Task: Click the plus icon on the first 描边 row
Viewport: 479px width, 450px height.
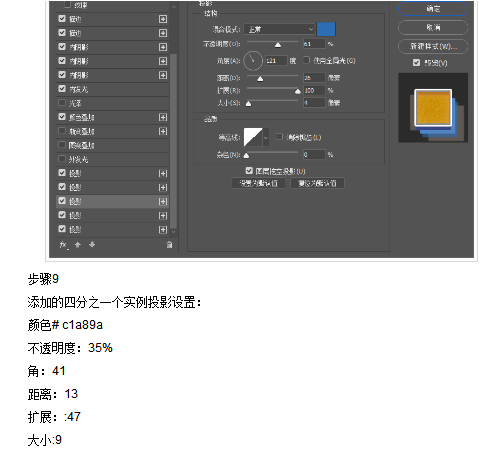Action: pos(163,19)
